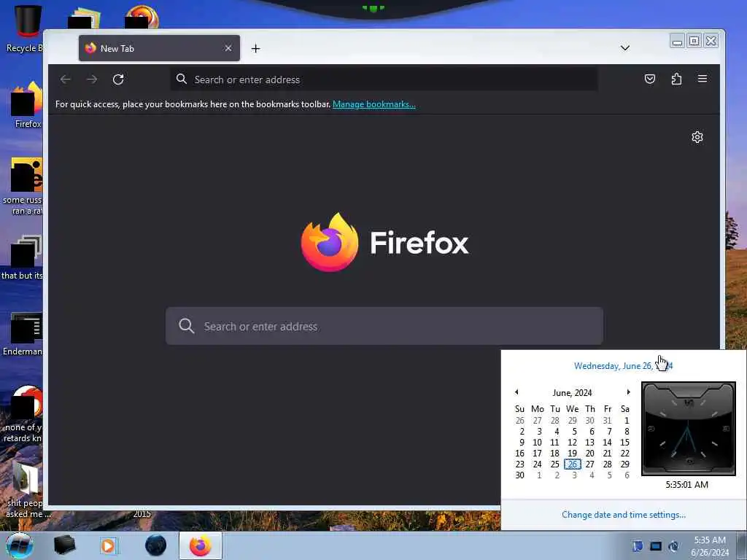Screen dimensions: 747x560
Task: Click the analog clock face
Action: click(x=689, y=429)
